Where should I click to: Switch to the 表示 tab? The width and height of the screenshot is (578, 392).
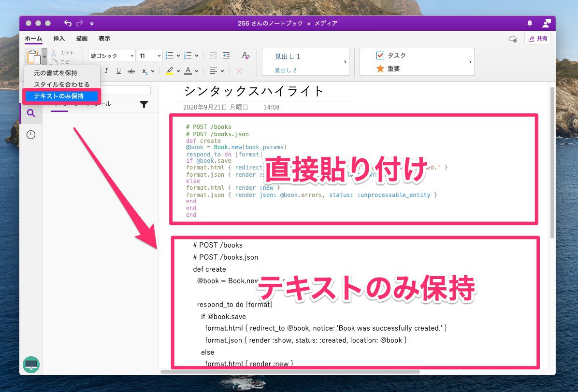pyautogui.click(x=104, y=38)
